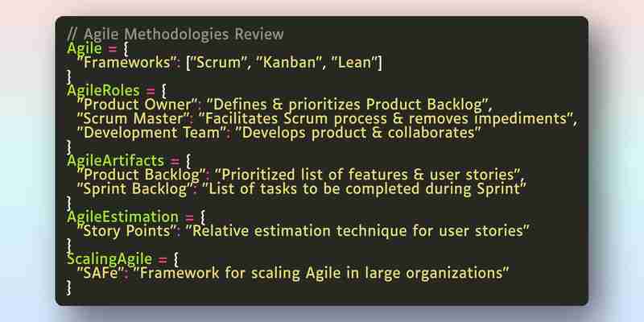
Task: Click the comment line Agile Methodologies Review
Action: (175, 35)
